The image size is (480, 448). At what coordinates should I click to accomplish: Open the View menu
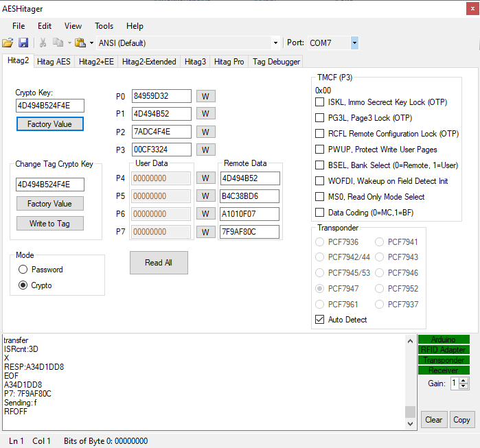tap(73, 26)
